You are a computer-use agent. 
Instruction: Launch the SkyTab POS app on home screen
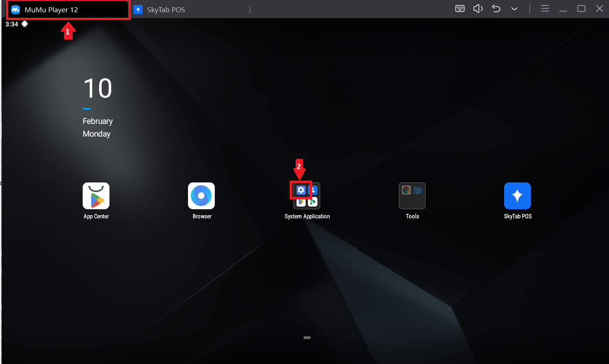pos(517,196)
